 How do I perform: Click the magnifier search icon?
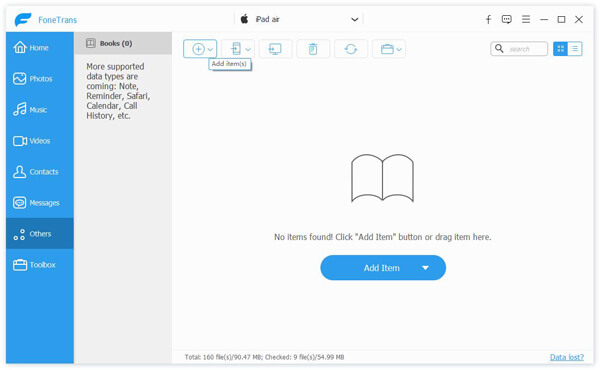[499, 49]
